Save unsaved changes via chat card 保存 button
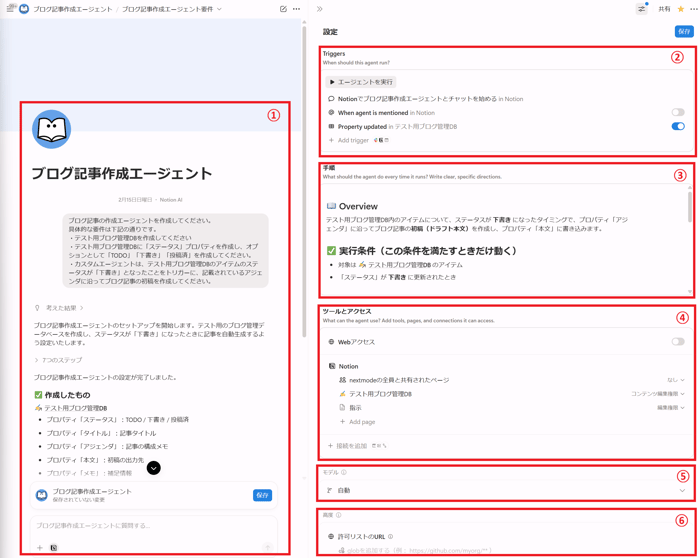 coord(262,495)
